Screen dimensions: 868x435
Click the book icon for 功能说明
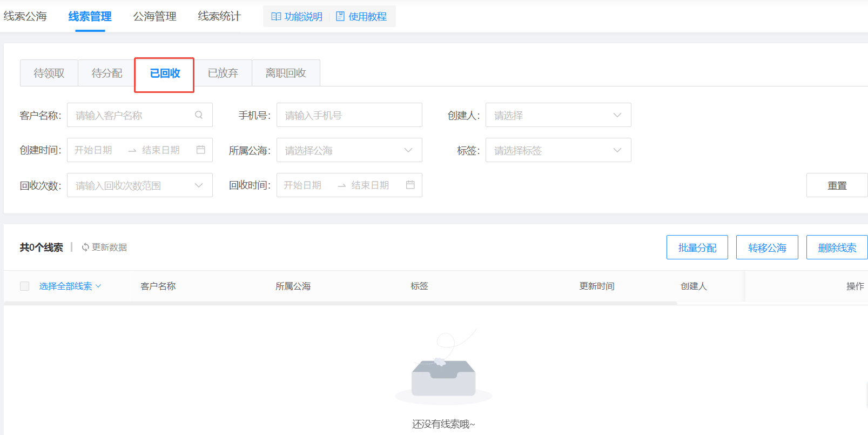click(276, 17)
